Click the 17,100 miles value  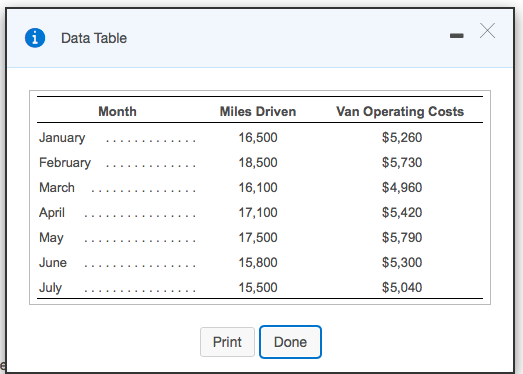point(258,213)
